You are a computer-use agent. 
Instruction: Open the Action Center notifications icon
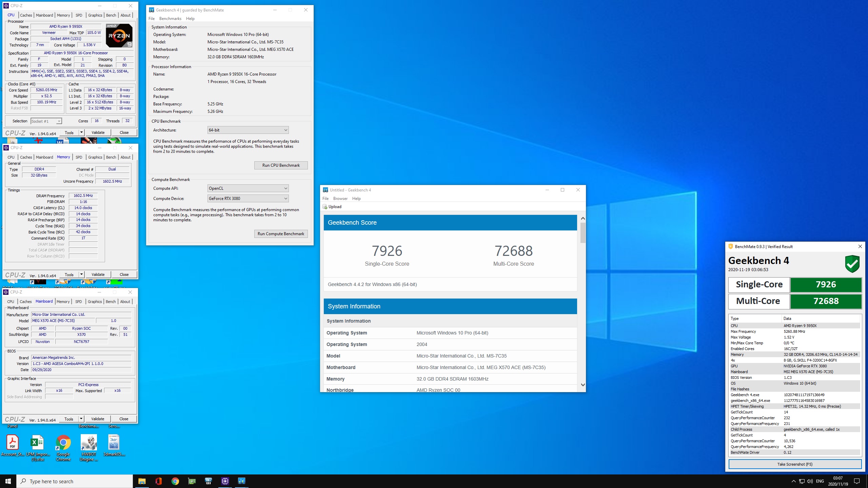click(857, 481)
